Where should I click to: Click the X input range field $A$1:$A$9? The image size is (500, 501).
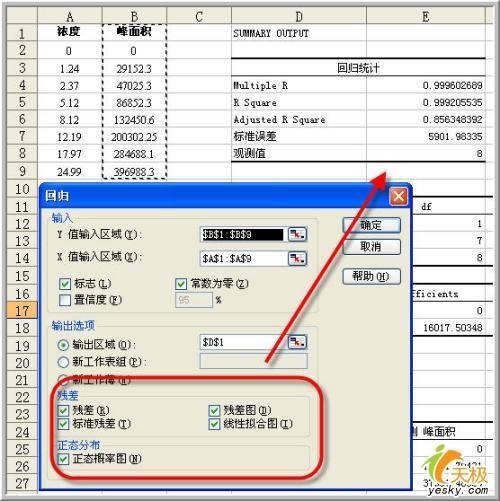click(243, 259)
